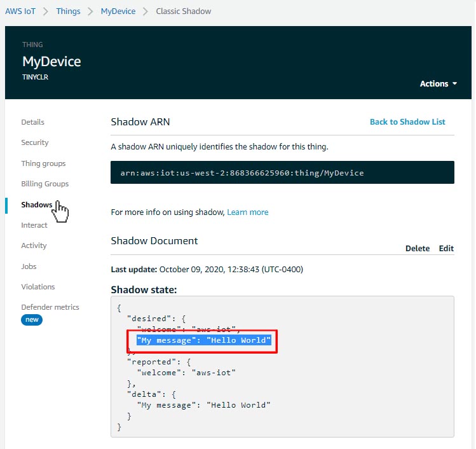
Task: Open Thing groups in sidebar
Action: 43,163
